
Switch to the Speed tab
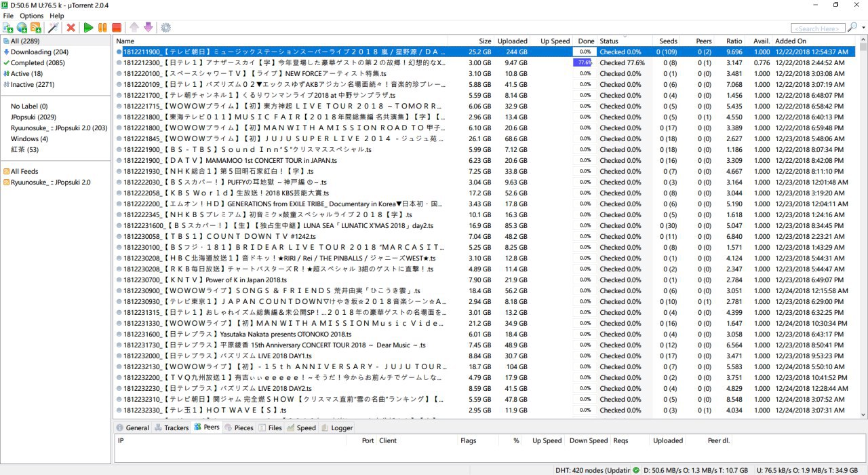coord(302,428)
